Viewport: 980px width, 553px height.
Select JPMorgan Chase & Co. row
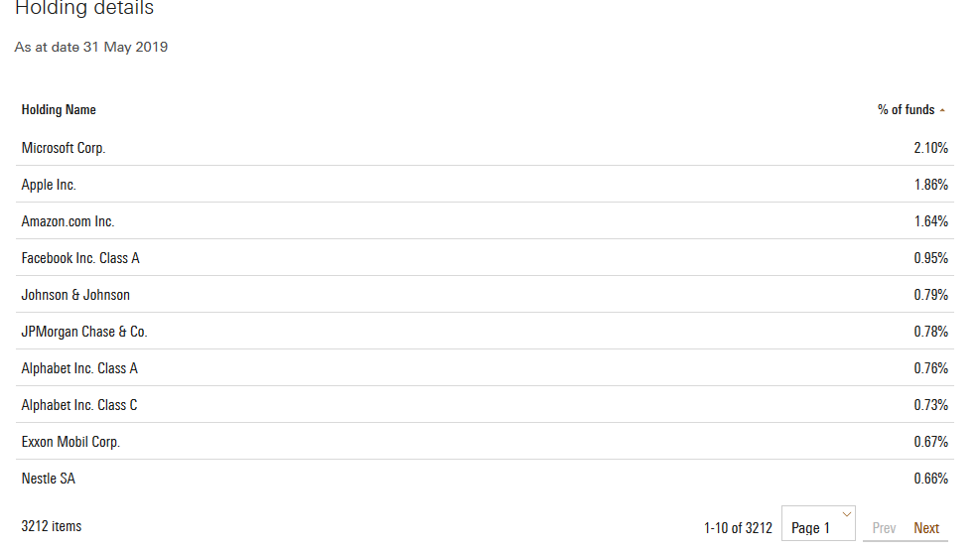(x=485, y=332)
